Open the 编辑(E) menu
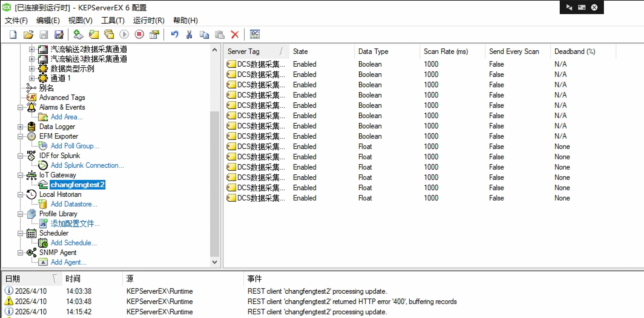Viewport: 644px width, 318px height. 48,21
